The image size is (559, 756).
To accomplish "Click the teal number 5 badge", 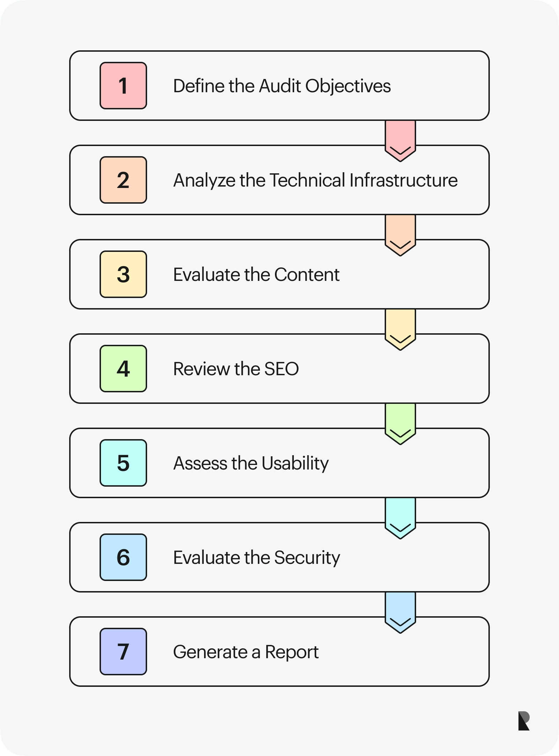I will pos(123,463).
